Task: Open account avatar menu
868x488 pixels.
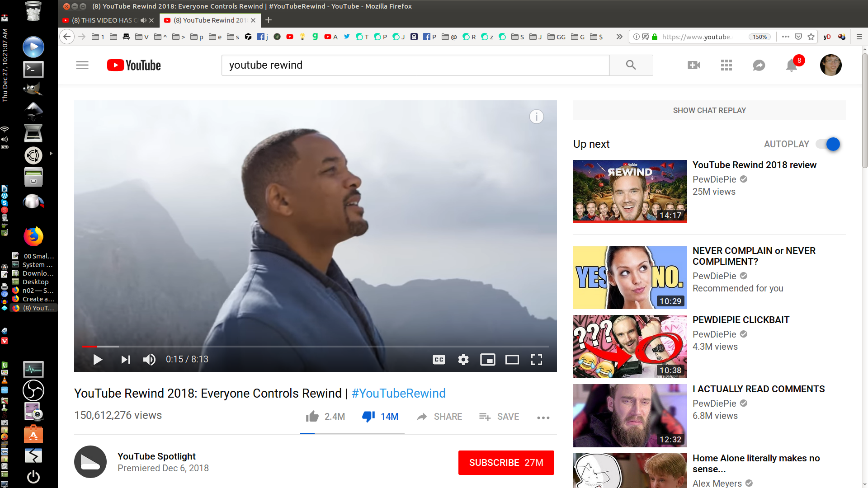Action: click(831, 66)
